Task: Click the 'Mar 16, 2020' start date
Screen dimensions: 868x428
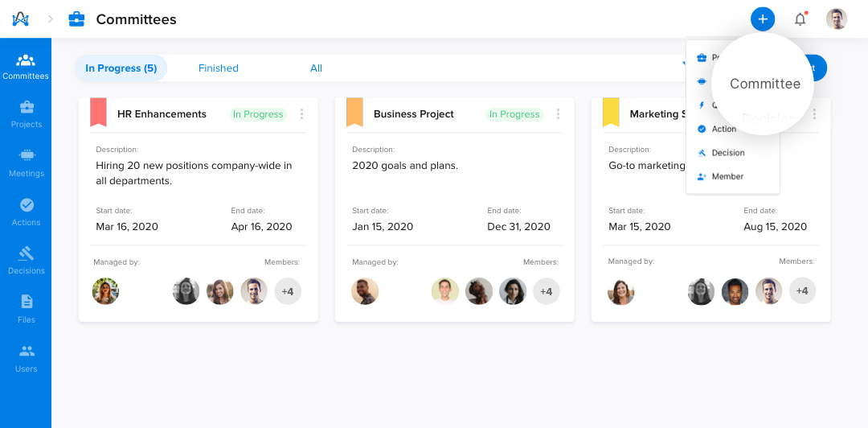Action: tap(127, 227)
